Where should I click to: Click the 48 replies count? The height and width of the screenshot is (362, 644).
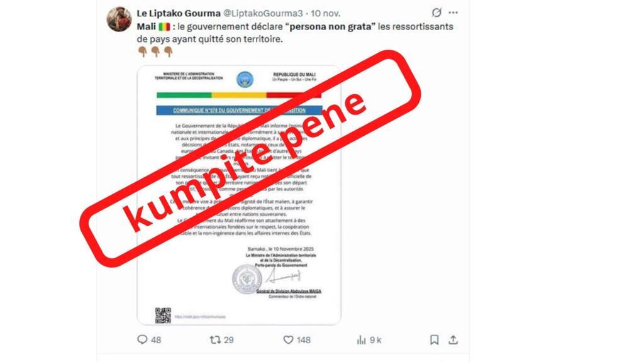156,340
